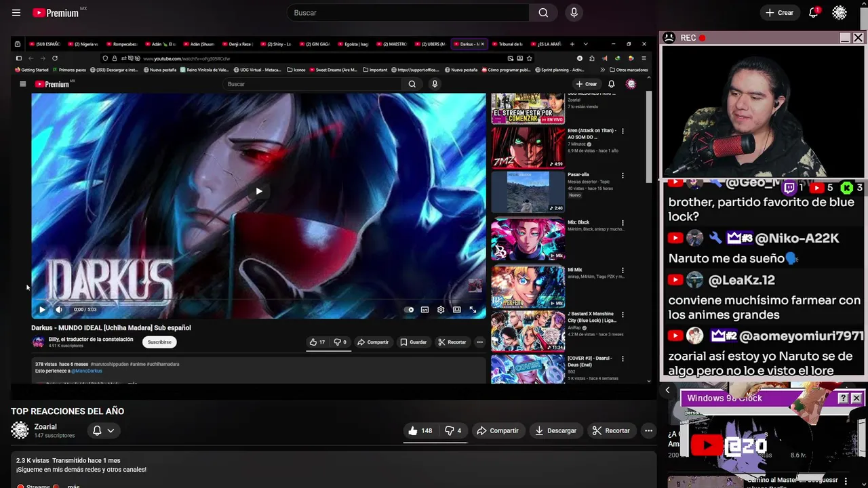
Task: Open the outer account avatar menu
Action: [x=840, y=13]
